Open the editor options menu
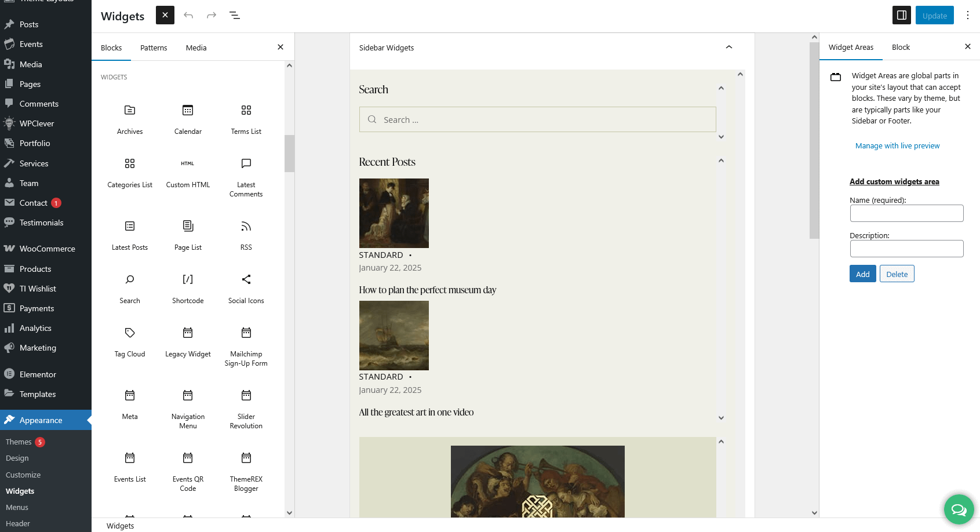The height and width of the screenshot is (532, 980). click(x=968, y=15)
